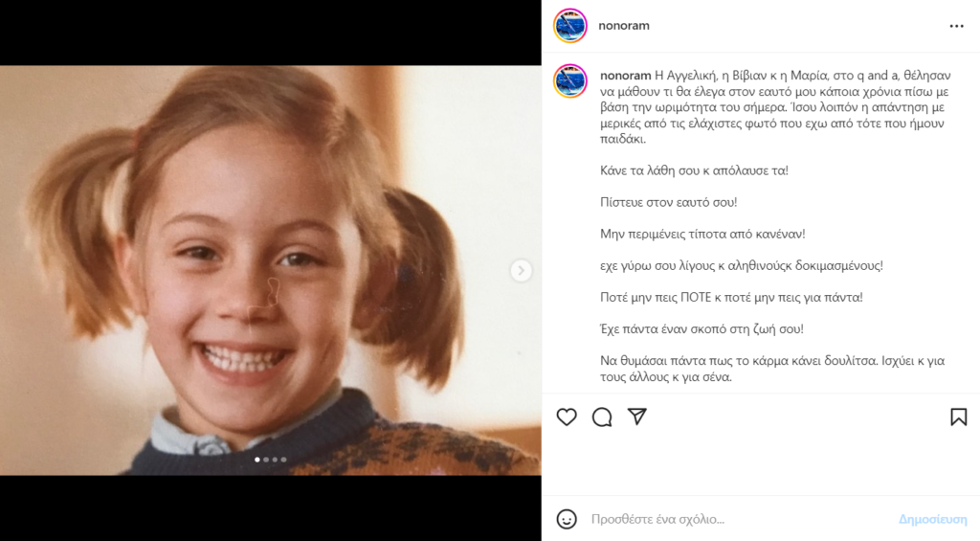Open the bold nonoram username starting the caption
980x541 pixels.
point(626,76)
